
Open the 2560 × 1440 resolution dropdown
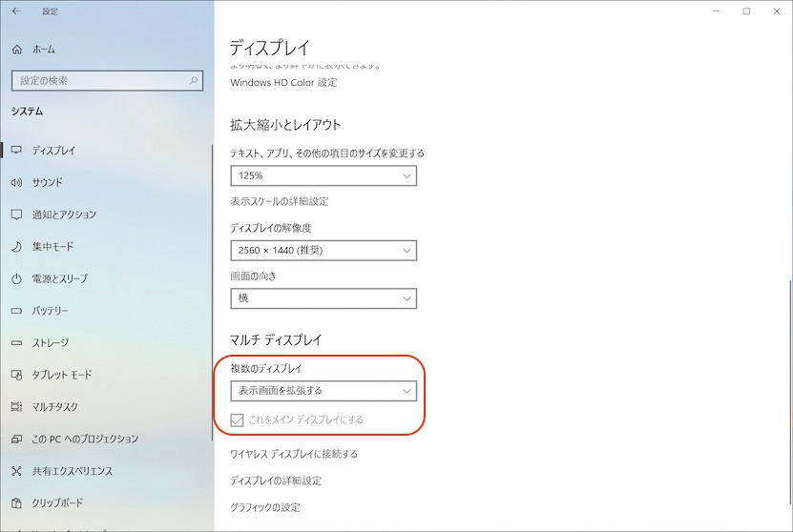pos(323,251)
